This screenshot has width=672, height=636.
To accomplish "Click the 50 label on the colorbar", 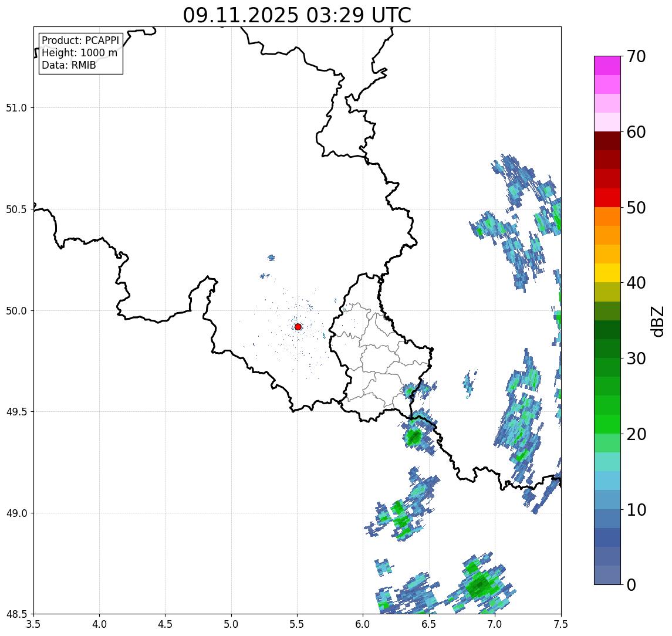I will [x=636, y=208].
